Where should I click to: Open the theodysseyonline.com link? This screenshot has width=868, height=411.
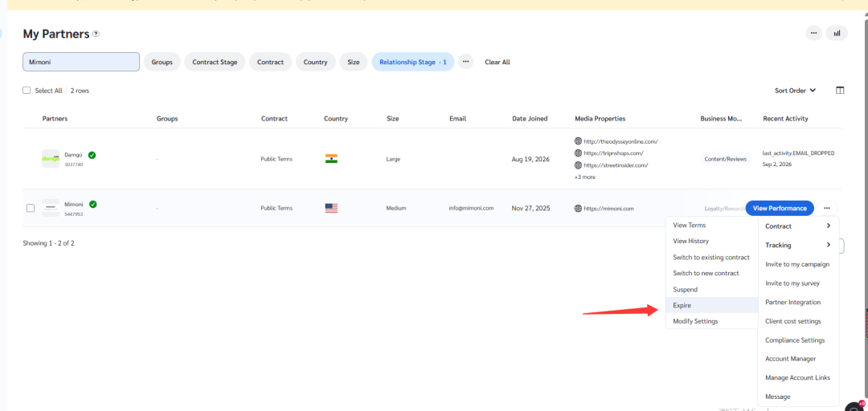pos(620,141)
